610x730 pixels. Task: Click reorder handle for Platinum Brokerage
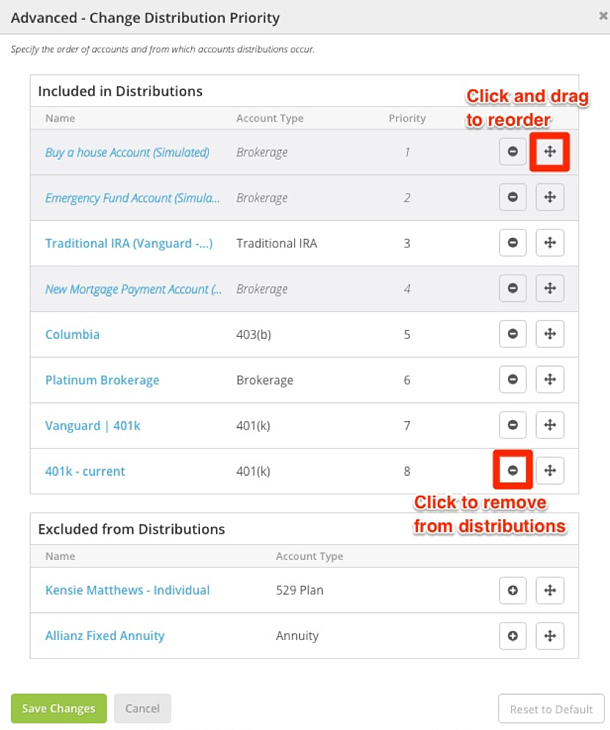tap(550, 380)
